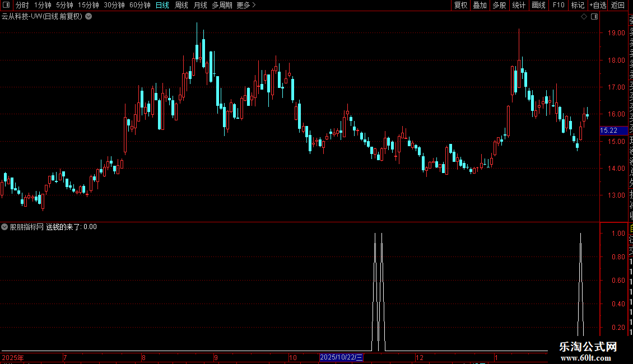Open F10 company information
633x364 pixels.
(558, 5)
